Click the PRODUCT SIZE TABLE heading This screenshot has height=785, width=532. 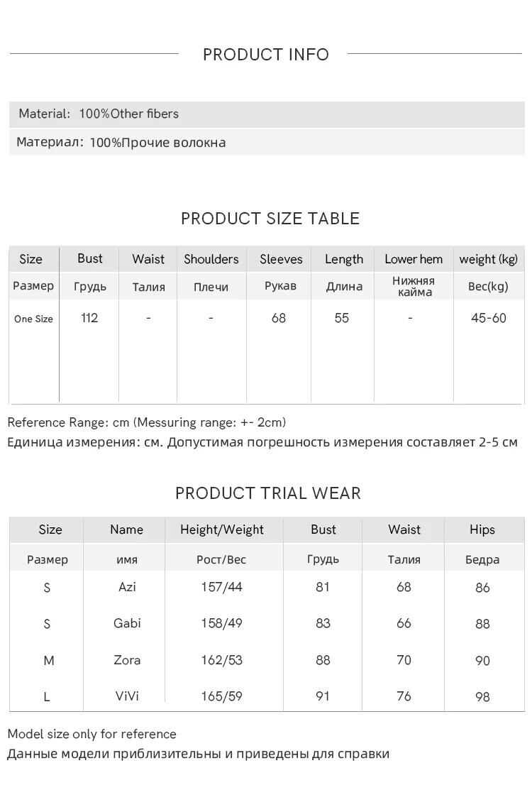pos(270,219)
